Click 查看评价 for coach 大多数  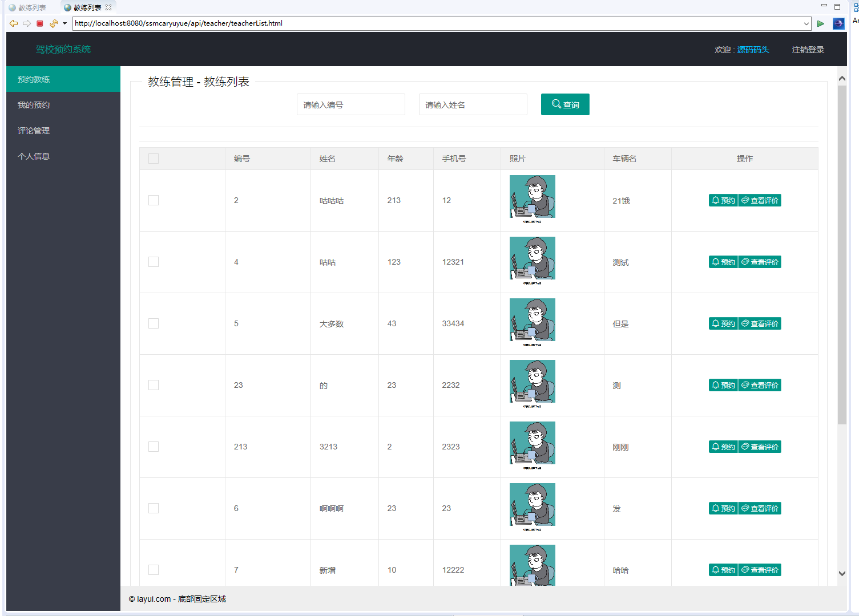(760, 323)
